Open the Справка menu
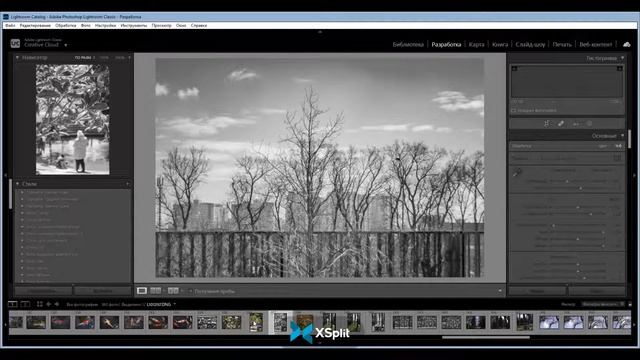The image size is (640, 360). 199,25
